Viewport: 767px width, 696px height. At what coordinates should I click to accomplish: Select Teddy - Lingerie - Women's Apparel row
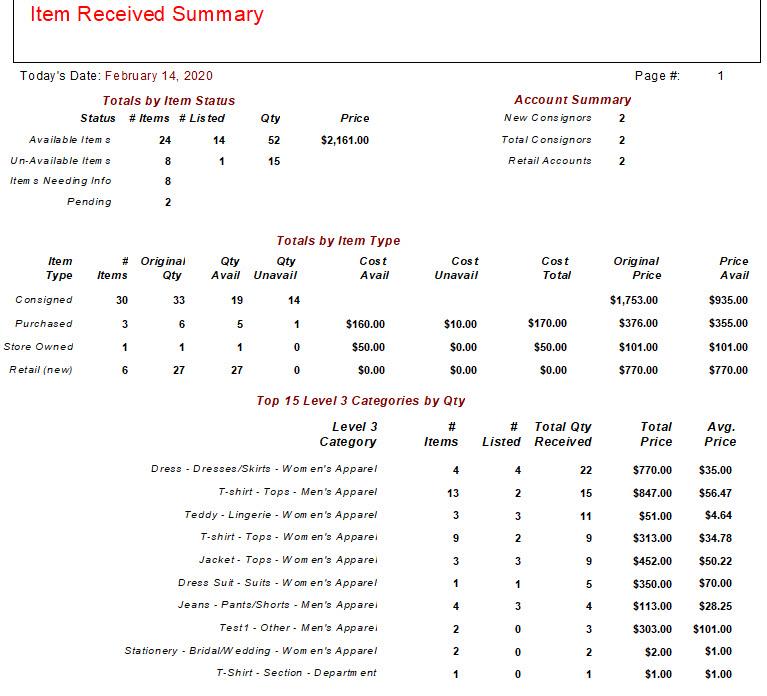pyautogui.click(x=458, y=516)
